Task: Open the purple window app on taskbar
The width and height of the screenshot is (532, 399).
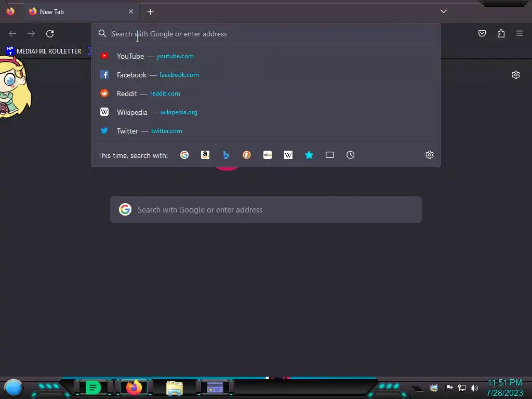Action: click(x=215, y=388)
